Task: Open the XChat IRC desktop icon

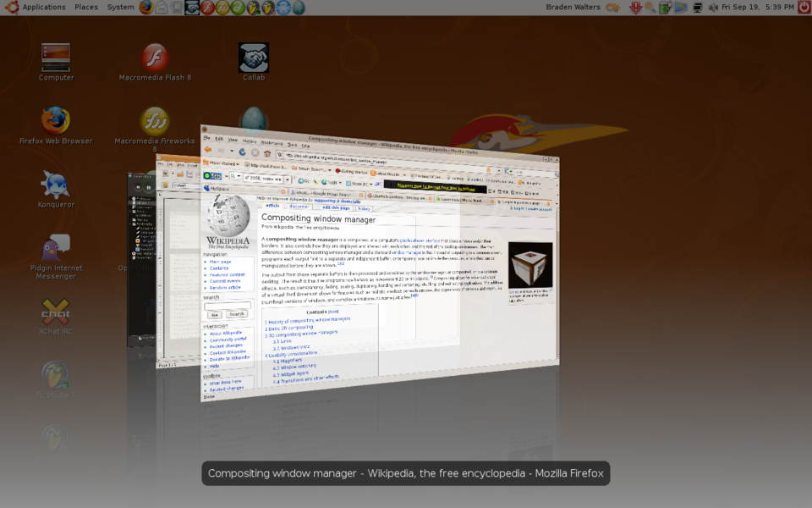Action: pyautogui.click(x=56, y=316)
